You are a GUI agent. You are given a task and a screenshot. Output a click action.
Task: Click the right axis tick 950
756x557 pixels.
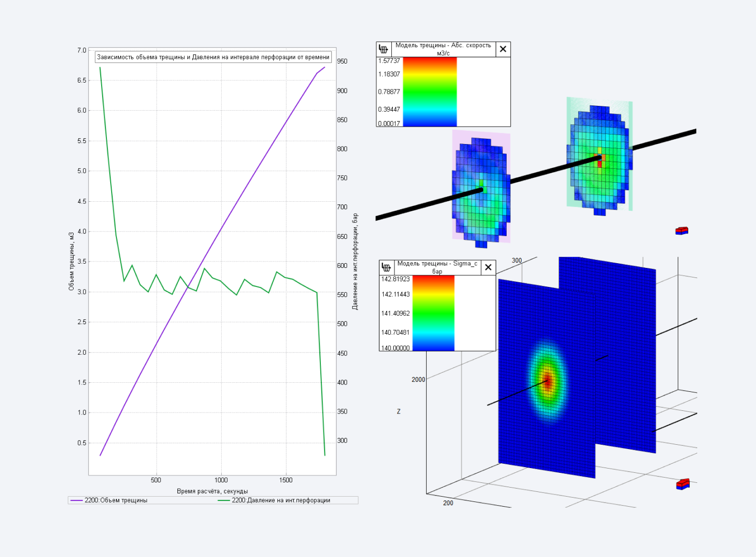coord(343,61)
